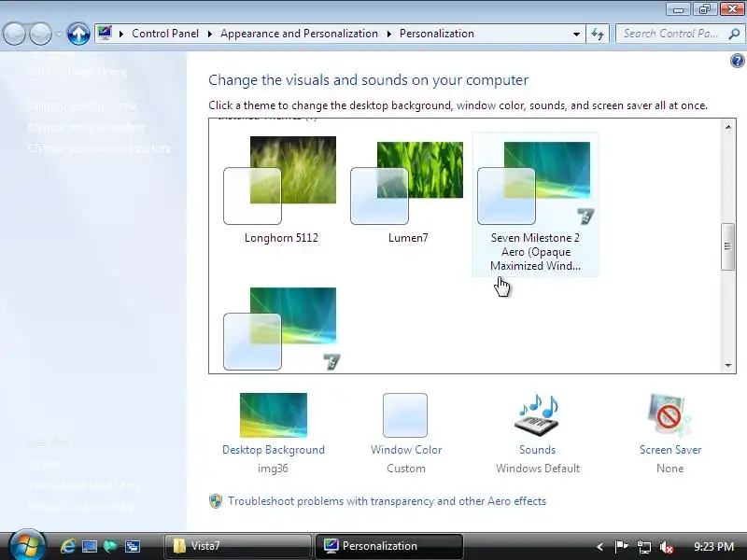Image resolution: width=747 pixels, height=560 pixels.
Task: Click theme list scroll down arrow
Action: 728,365
